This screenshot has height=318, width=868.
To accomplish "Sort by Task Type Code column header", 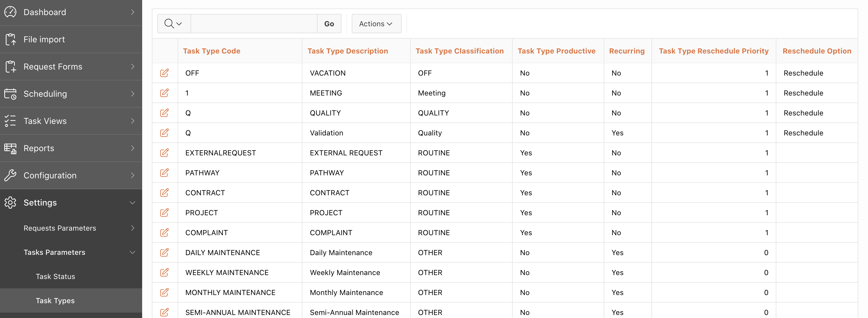I will click(x=212, y=51).
